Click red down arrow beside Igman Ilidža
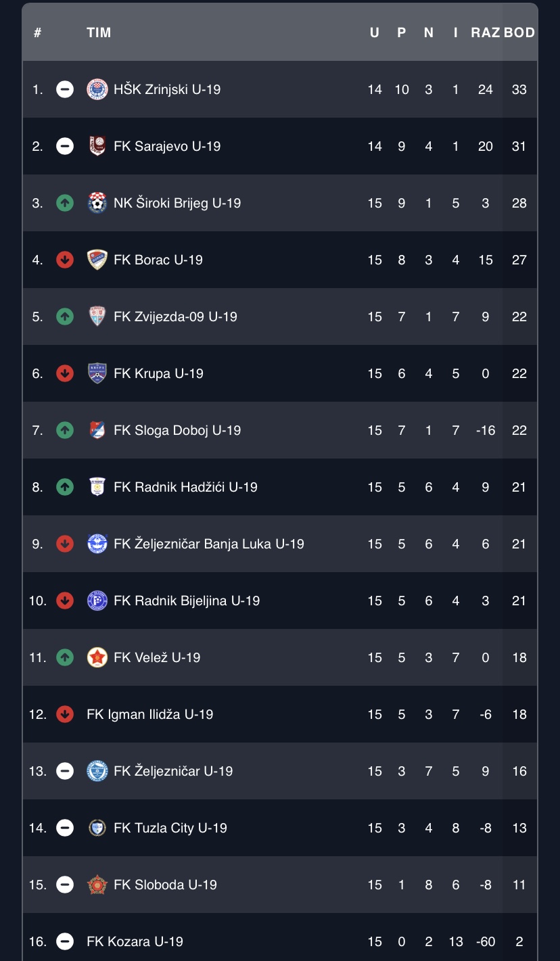This screenshot has width=560, height=961. (x=65, y=714)
